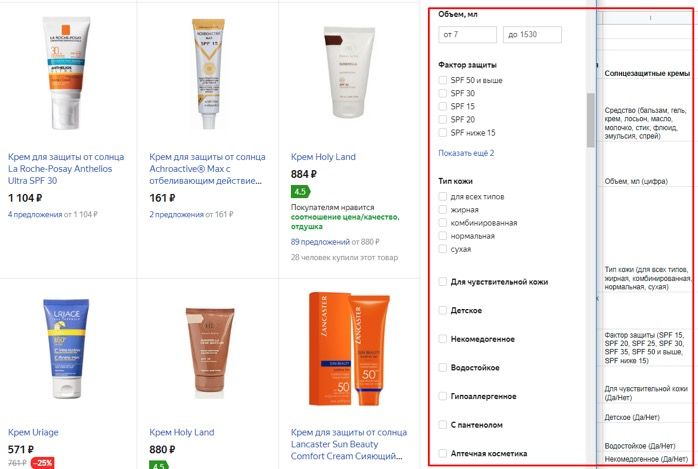This screenshot has width=698, height=469.
Task: Tick the жирная skin type checkbox
Action: 442,210
